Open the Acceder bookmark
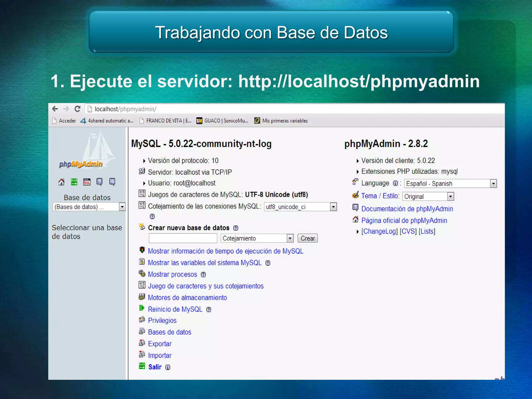The height and width of the screenshot is (399, 532). coord(64,121)
